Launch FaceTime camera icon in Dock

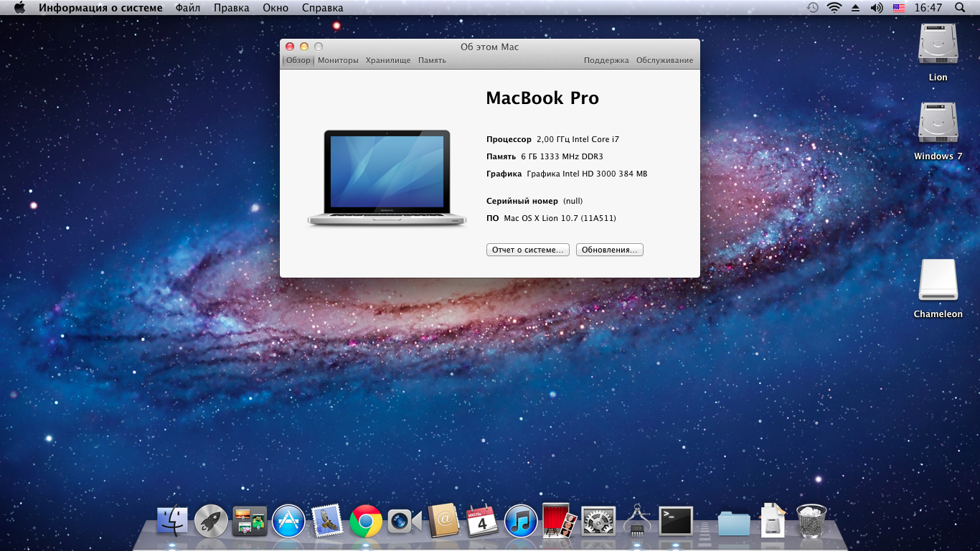(405, 522)
